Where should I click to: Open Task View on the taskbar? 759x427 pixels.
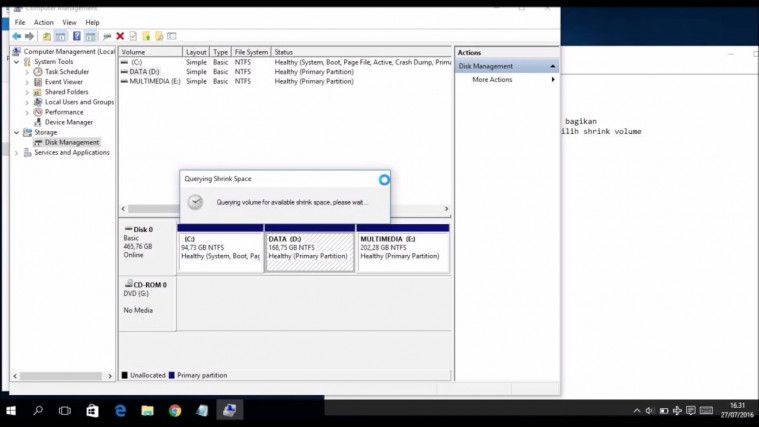coord(64,411)
